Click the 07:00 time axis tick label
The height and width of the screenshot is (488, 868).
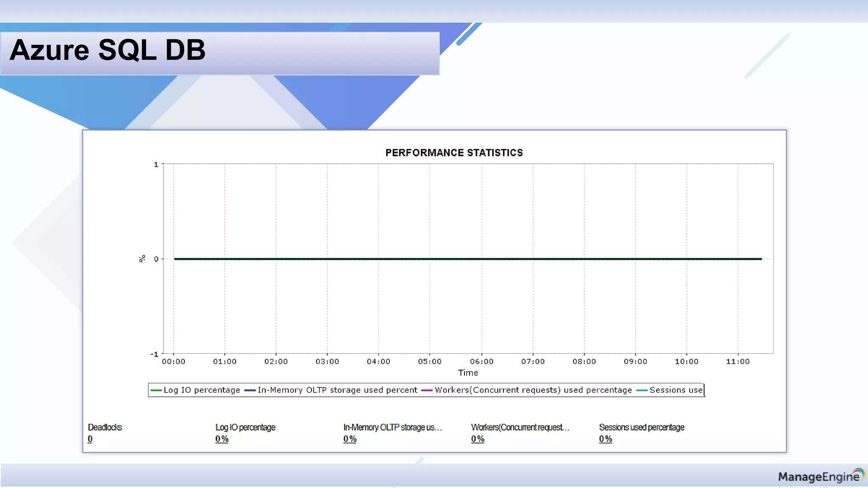click(533, 361)
